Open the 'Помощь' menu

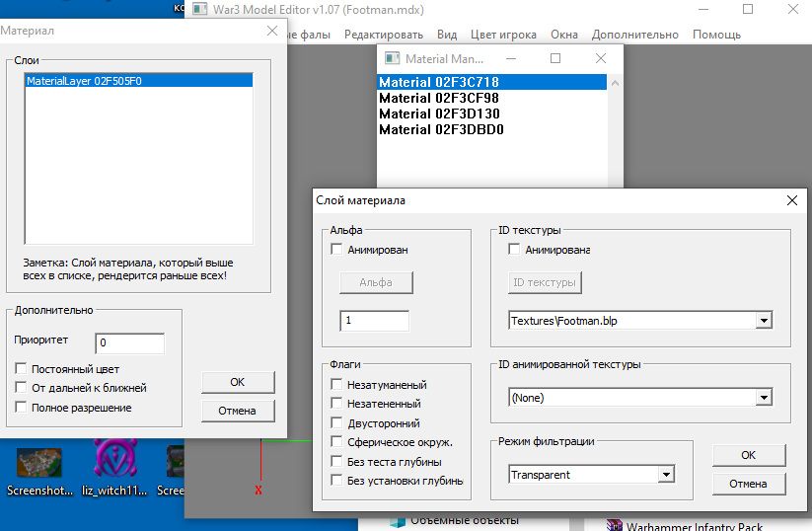coord(716,35)
